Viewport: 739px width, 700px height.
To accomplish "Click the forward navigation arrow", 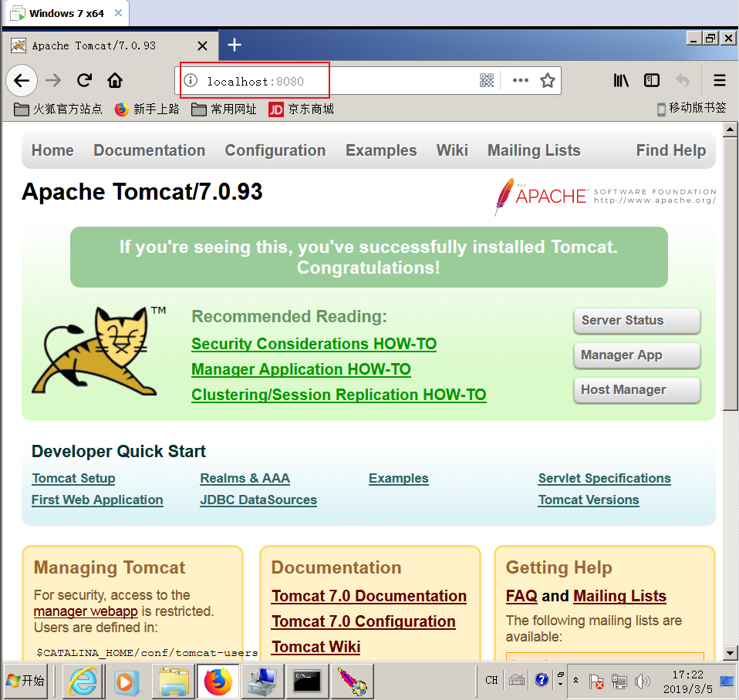I will 53,80.
